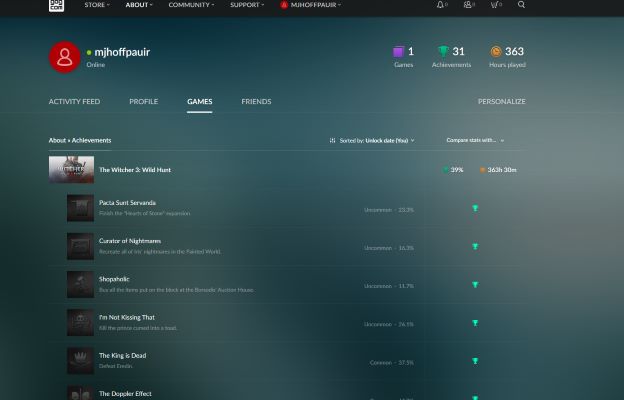Click the I'm Not Kissing That trophy
This screenshot has height=400, width=624.
click(475, 323)
